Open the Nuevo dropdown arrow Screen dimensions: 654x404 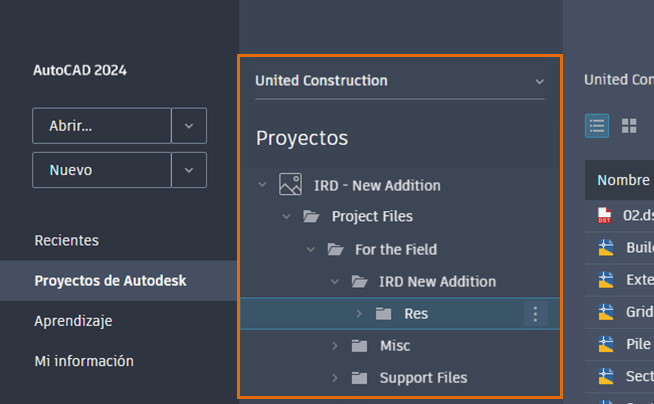click(x=189, y=170)
